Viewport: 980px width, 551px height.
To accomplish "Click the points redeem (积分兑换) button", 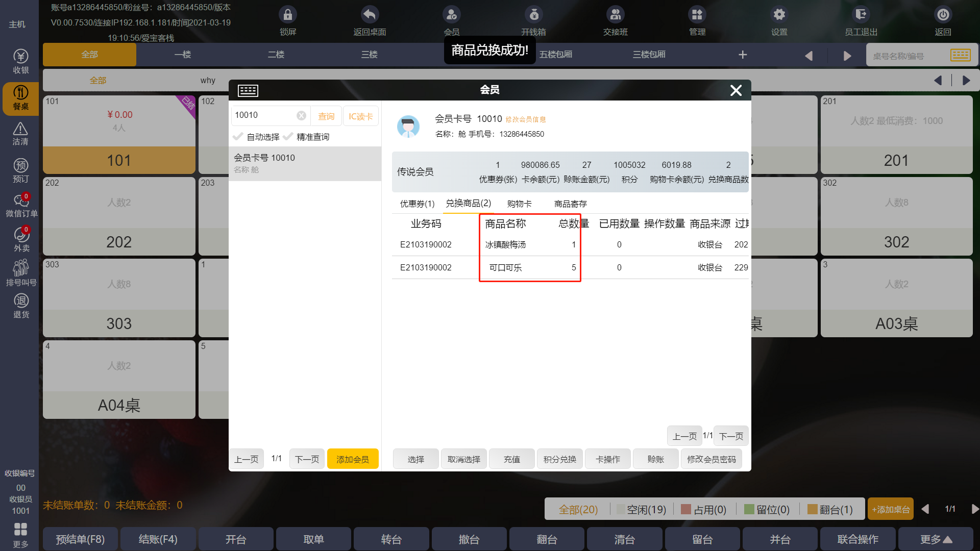I will (x=559, y=459).
